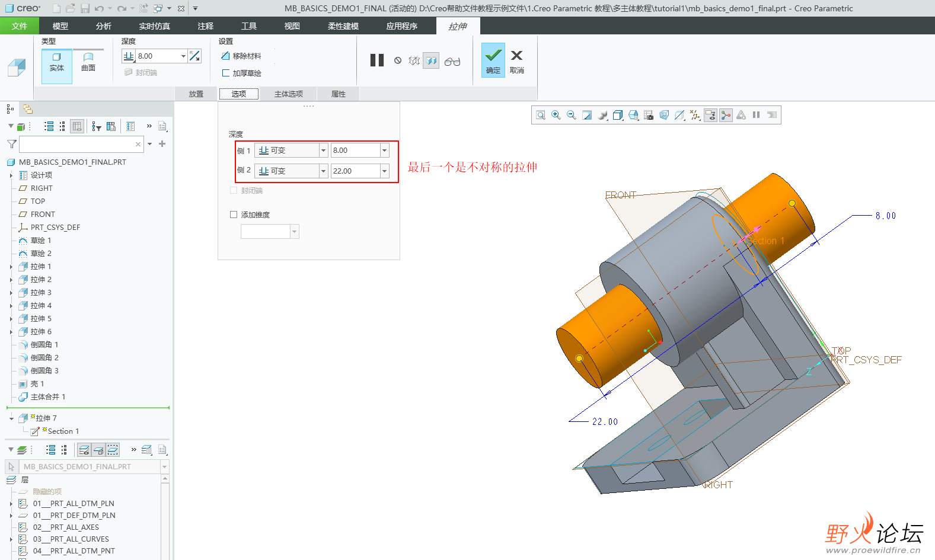Image resolution: width=935 pixels, height=560 pixels.
Task: Click the expand all tree icon
Action: click(49, 126)
